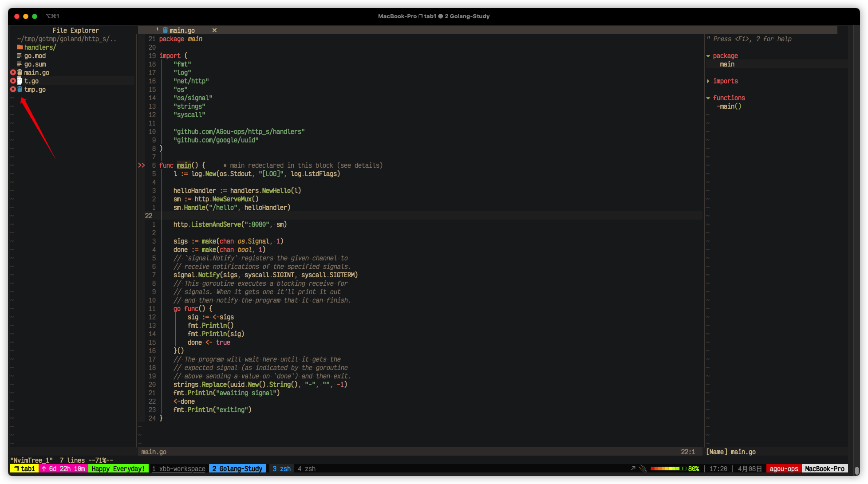Screen dimensions: 868x484
Task: Collapse the functions section in the outline panel
Action: point(708,98)
